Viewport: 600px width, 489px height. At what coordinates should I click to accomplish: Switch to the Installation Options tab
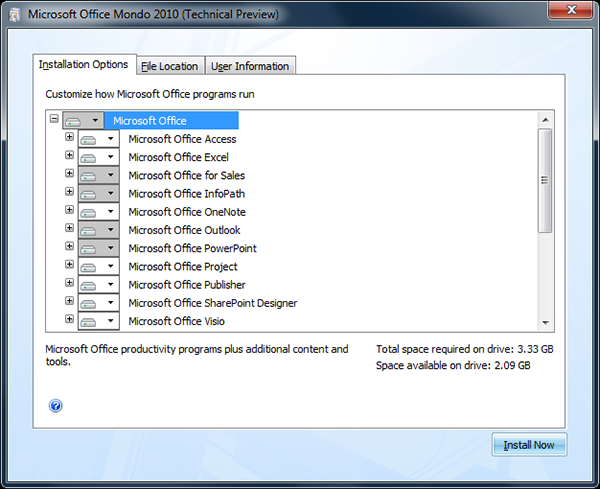tap(84, 64)
